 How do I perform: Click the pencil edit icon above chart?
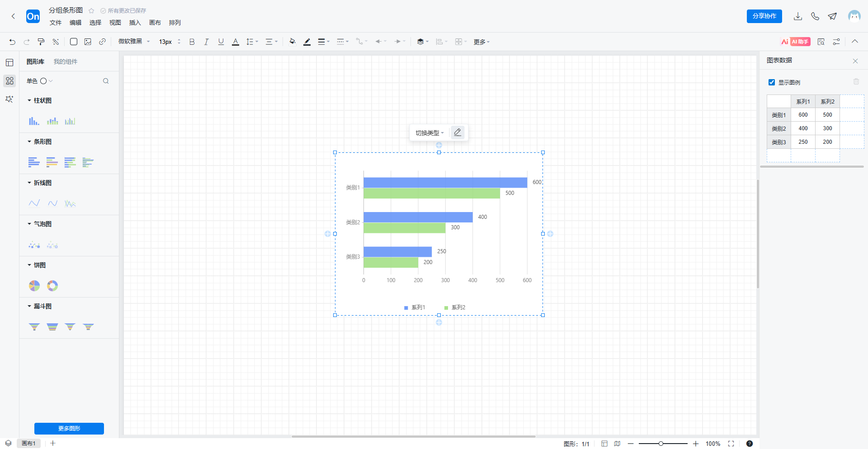[458, 132]
